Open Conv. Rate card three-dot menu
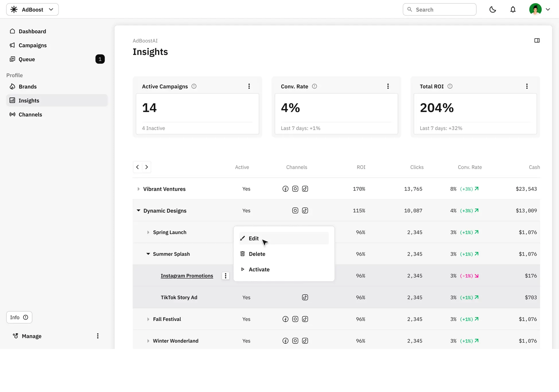 point(388,86)
